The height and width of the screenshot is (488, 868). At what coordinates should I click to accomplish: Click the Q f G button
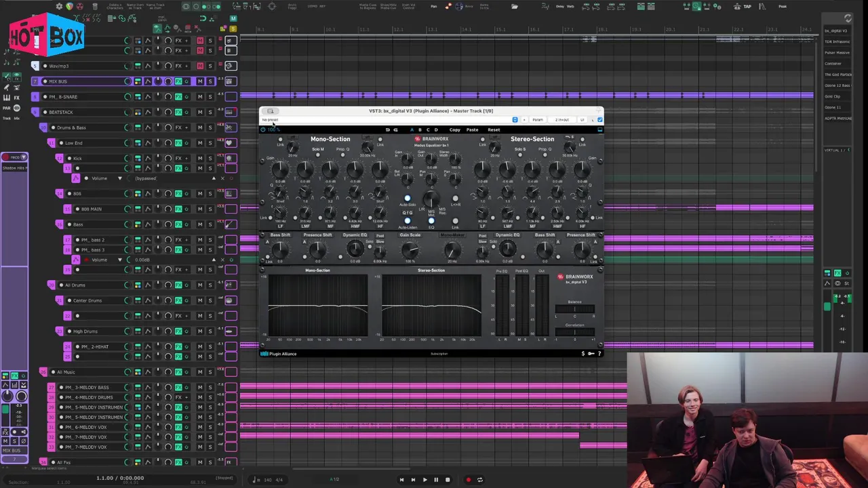point(408,212)
